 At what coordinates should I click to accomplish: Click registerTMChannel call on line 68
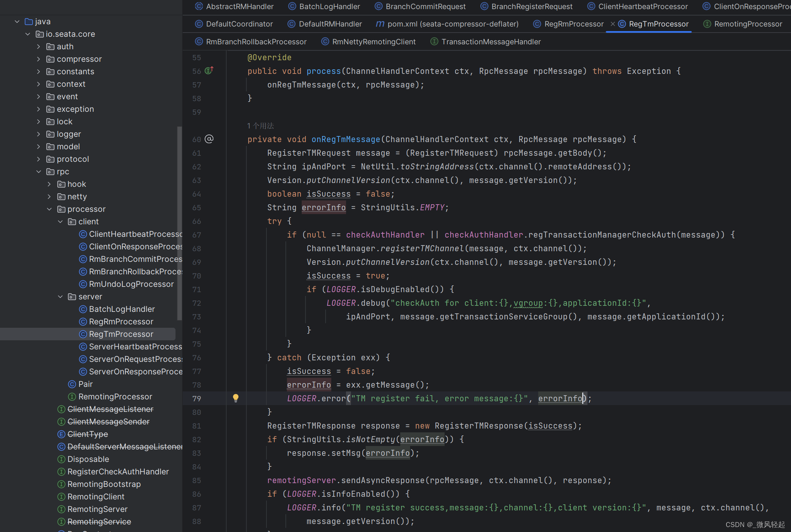pyautogui.click(x=422, y=249)
